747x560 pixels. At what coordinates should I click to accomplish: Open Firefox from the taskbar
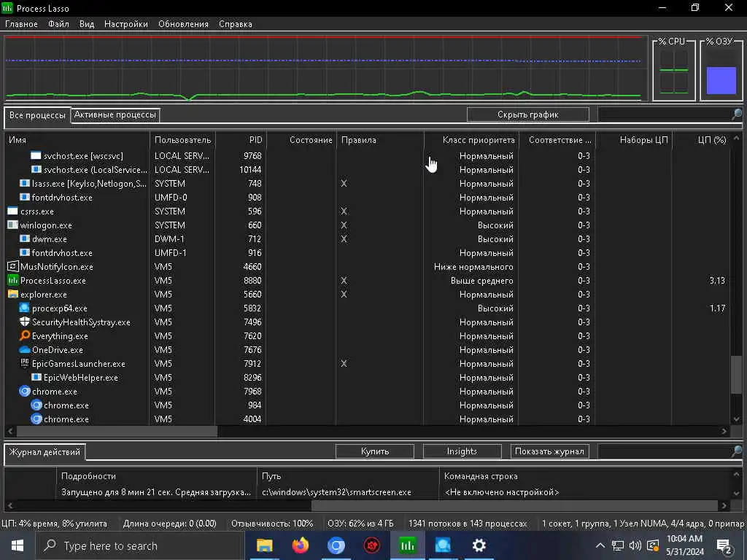[300, 545]
